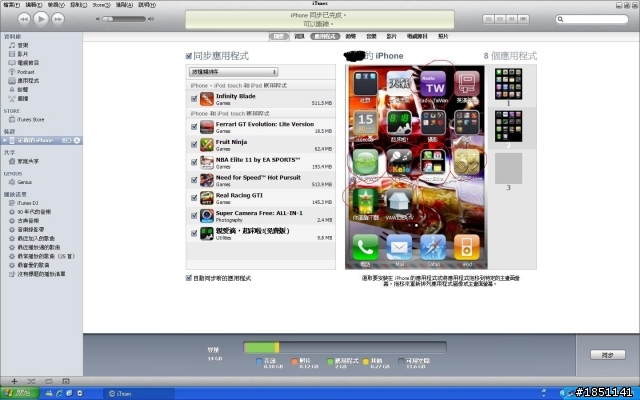Click the search field at top right
The width and height of the screenshot is (640, 400).
592,19
